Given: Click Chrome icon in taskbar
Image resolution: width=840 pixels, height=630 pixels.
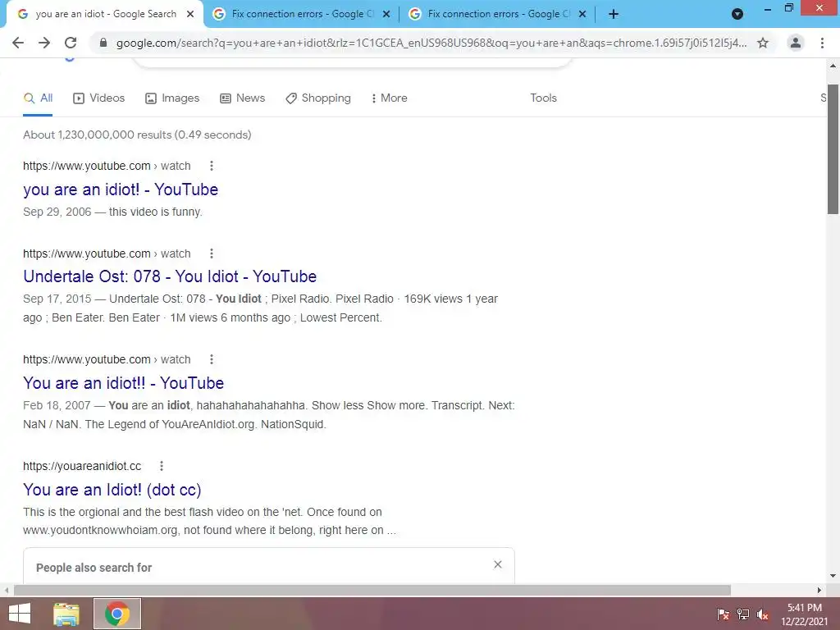Looking at the screenshot, I should tap(117, 614).
